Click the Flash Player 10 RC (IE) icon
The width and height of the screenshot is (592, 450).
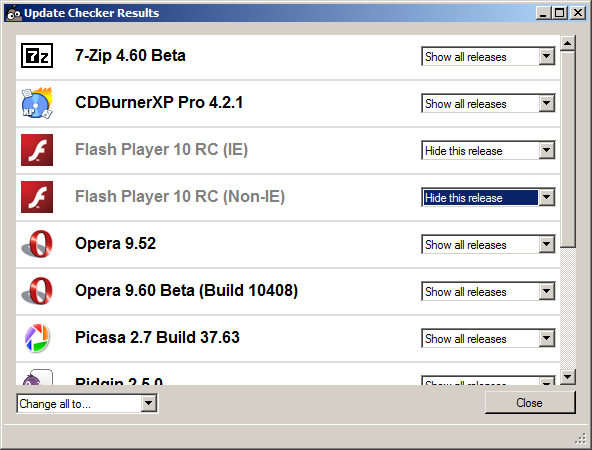[x=37, y=150]
